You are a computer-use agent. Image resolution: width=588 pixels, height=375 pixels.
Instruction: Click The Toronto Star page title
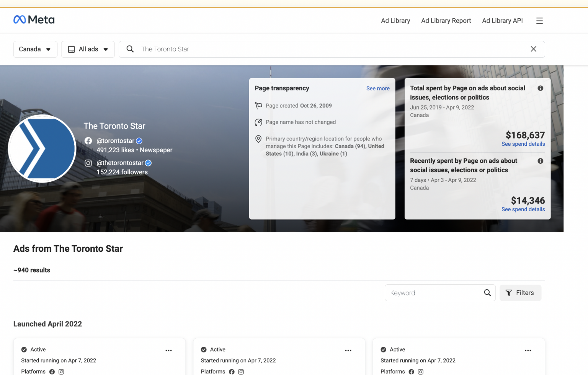tap(114, 126)
